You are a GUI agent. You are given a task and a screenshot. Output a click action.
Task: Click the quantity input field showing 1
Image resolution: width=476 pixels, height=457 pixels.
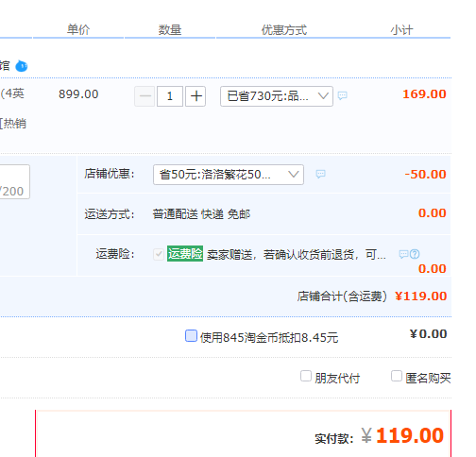[x=170, y=96]
